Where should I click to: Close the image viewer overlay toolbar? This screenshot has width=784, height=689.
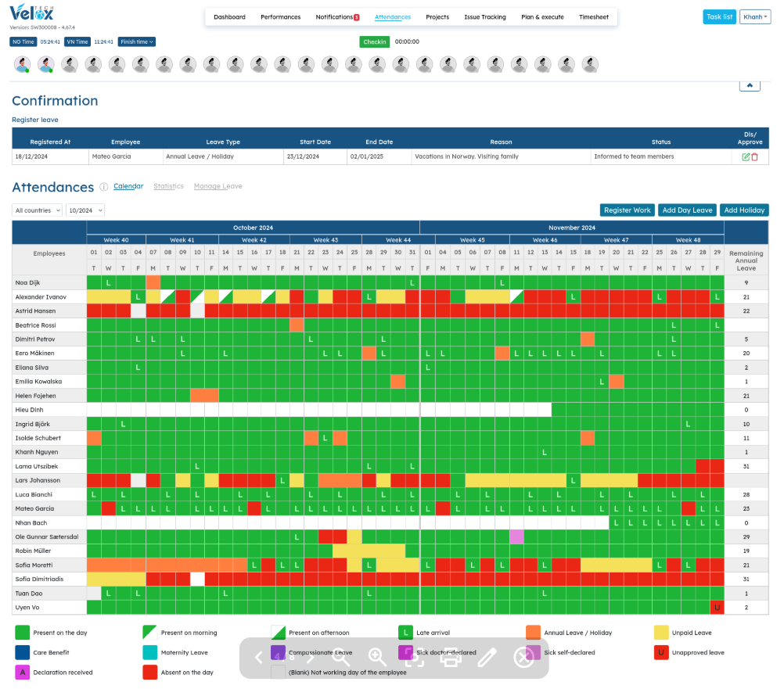coord(523,658)
